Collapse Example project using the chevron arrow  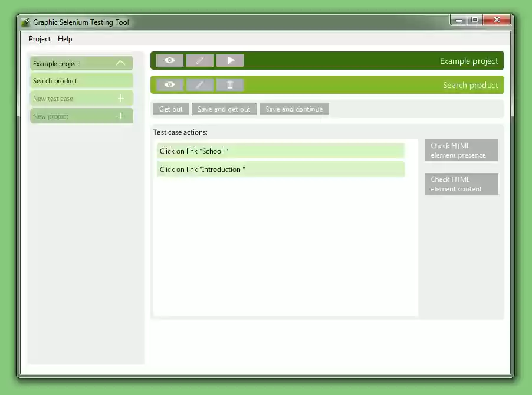pyautogui.click(x=120, y=63)
